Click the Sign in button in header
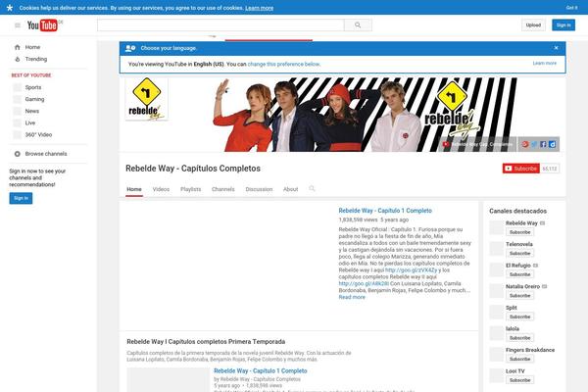 (563, 25)
